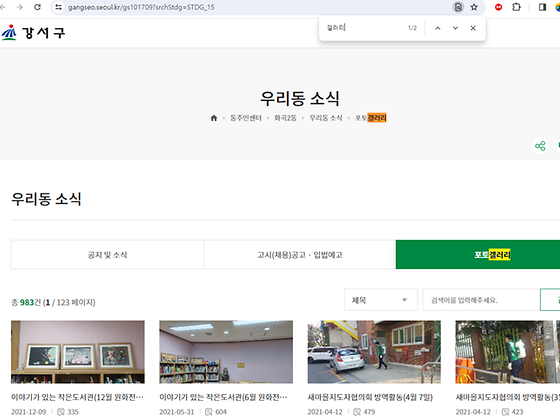Open the thumbnail of the worker near parked cars
Screen dimensions: 560x418
coord(374,352)
